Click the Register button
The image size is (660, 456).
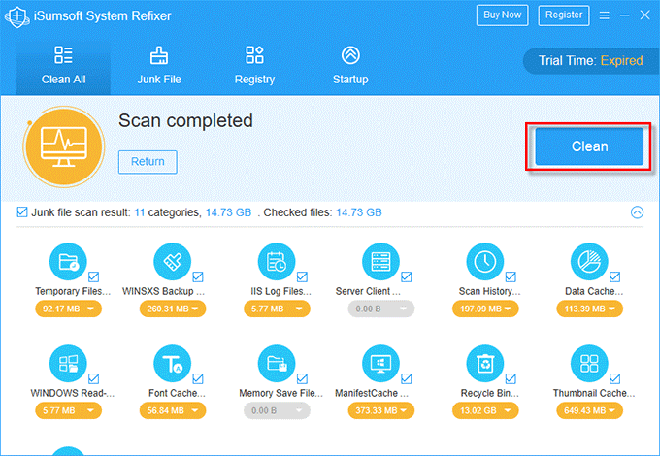pos(564,15)
